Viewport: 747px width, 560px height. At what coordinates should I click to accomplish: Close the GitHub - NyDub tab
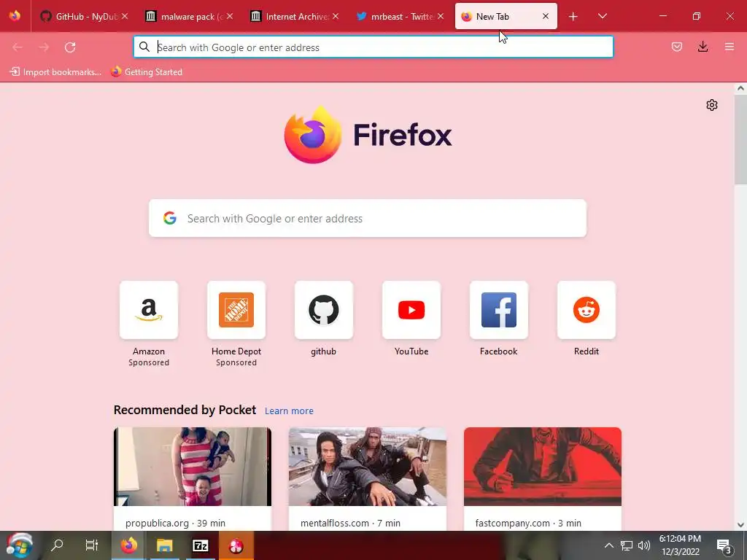point(125,16)
